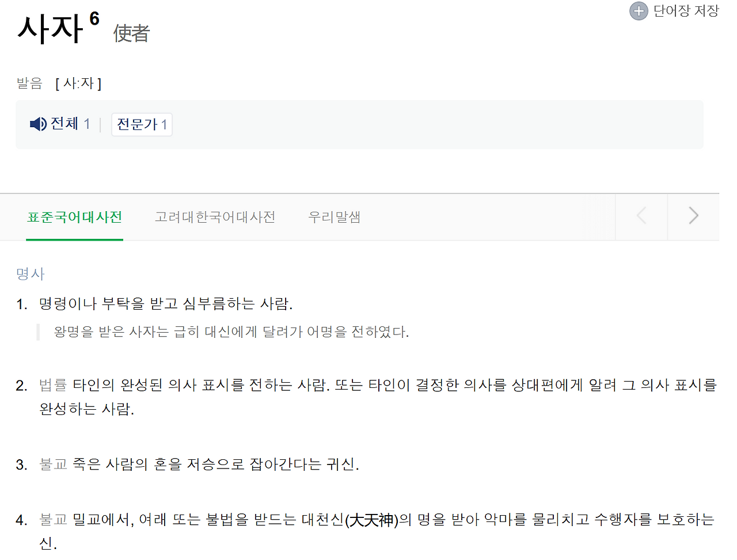This screenshot has height=560, width=737.
Task: Select the 표준국어대사전 tab
Action: click(x=74, y=216)
